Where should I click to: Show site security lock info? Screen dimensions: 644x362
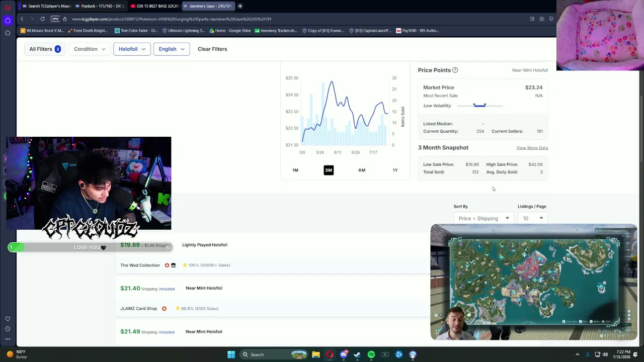(65, 19)
